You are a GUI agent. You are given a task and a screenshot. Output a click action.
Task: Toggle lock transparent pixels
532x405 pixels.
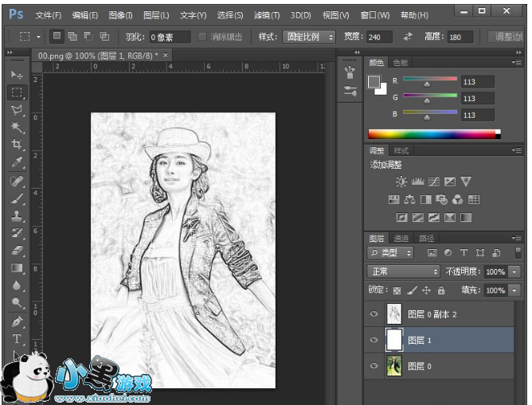(x=397, y=290)
